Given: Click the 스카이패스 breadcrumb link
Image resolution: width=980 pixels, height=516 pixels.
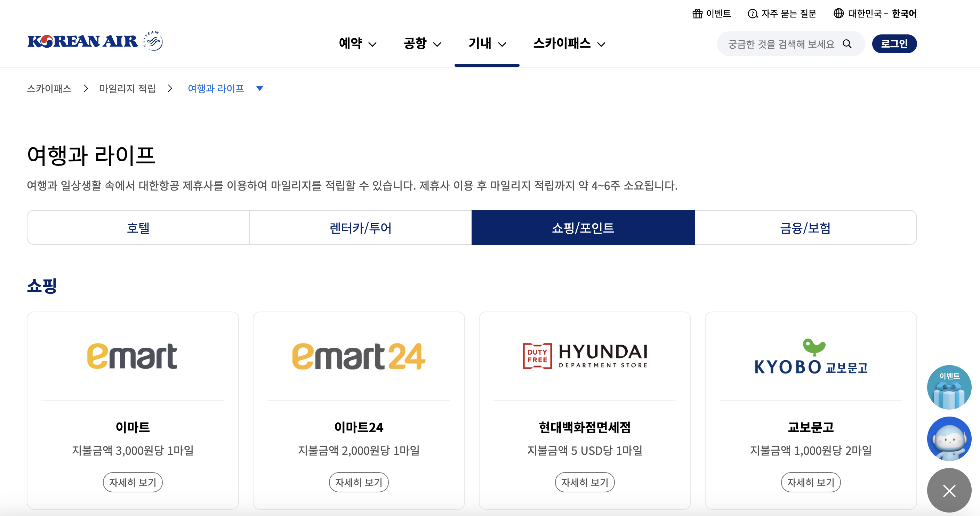Looking at the screenshot, I should [49, 89].
